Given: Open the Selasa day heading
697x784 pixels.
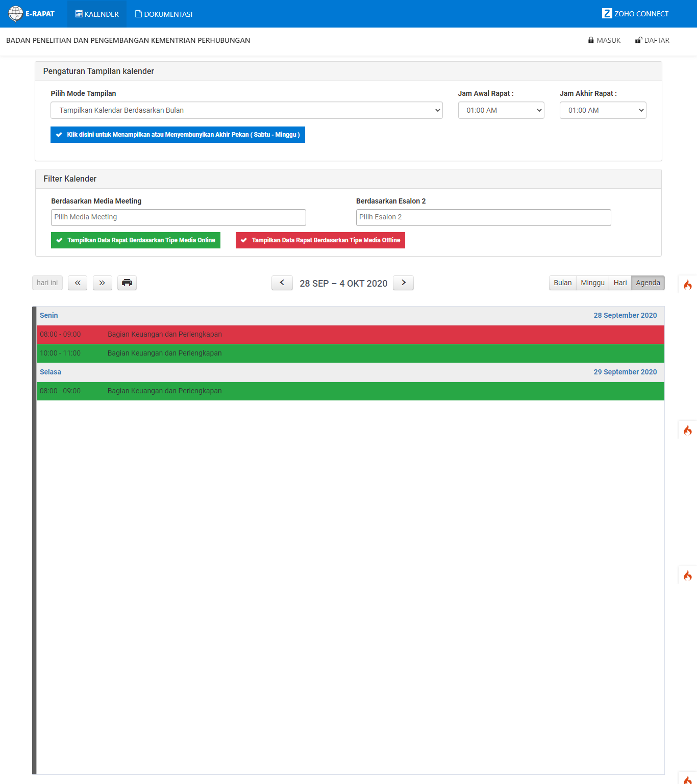Looking at the screenshot, I should pos(51,372).
